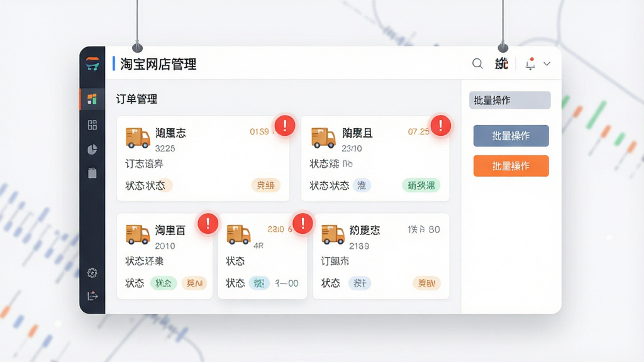The width and height of the screenshot is (644, 362).
Task: Click the 01S9 value on the first card
Action: tap(260, 132)
